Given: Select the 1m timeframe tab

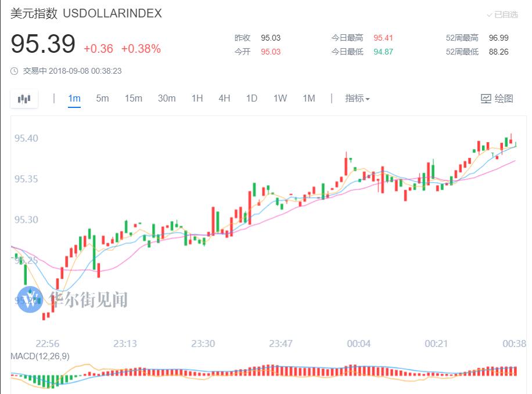Looking at the screenshot, I should pyautogui.click(x=74, y=99).
